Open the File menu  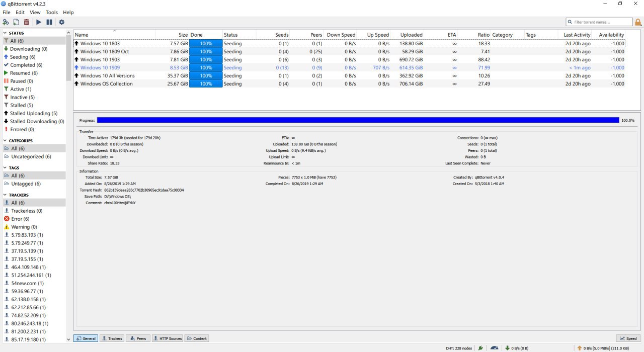coord(7,12)
